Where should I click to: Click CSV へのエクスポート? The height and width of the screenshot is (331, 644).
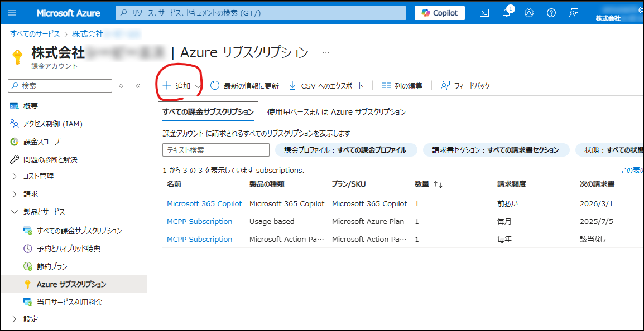point(326,86)
